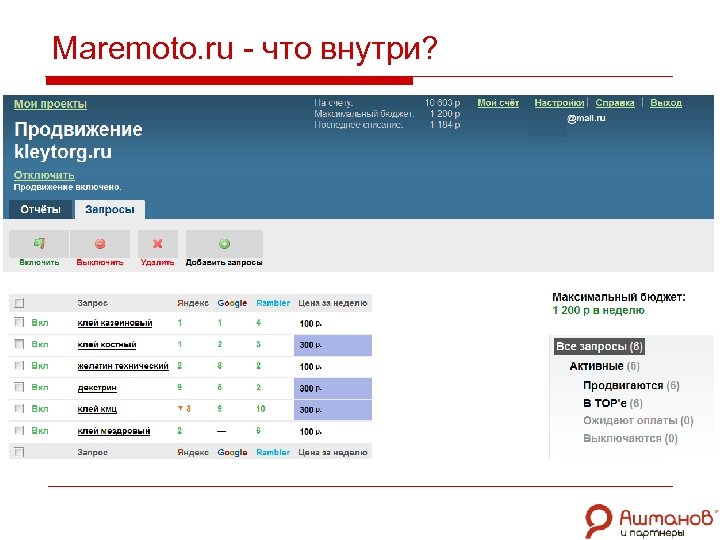Click the Google dash for клей мездровый
This screenshot has height=540, width=720.
pos(221,431)
